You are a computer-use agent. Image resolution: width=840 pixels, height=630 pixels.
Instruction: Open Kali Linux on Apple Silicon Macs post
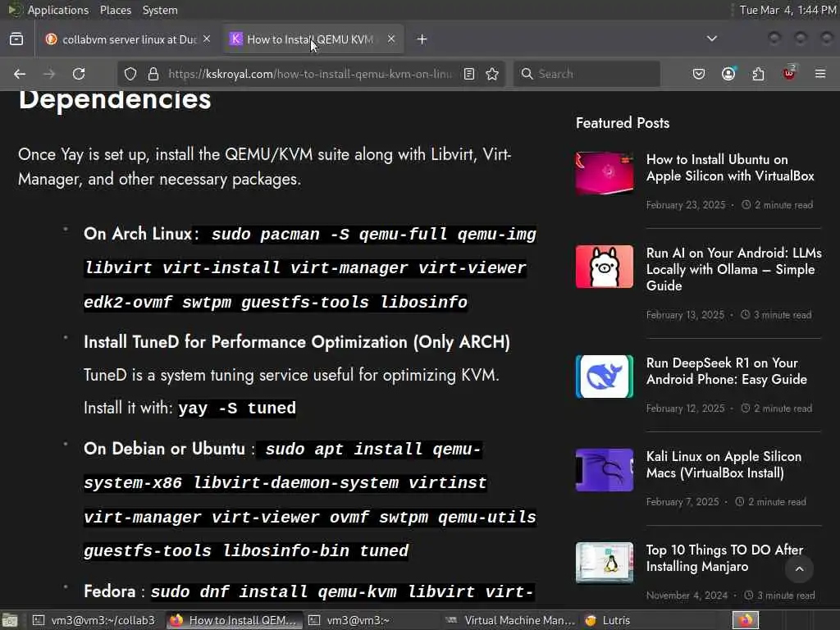pyautogui.click(x=724, y=464)
